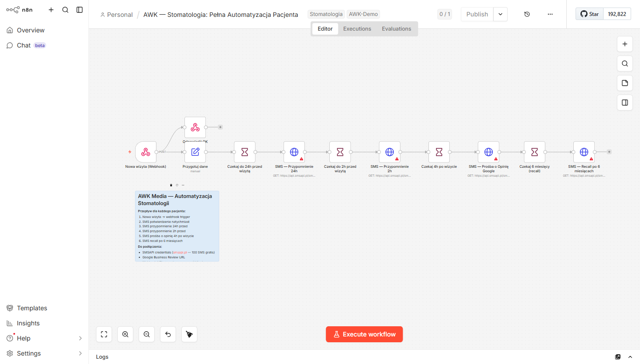Collapse the left sidebar with the panel icon

point(80,10)
